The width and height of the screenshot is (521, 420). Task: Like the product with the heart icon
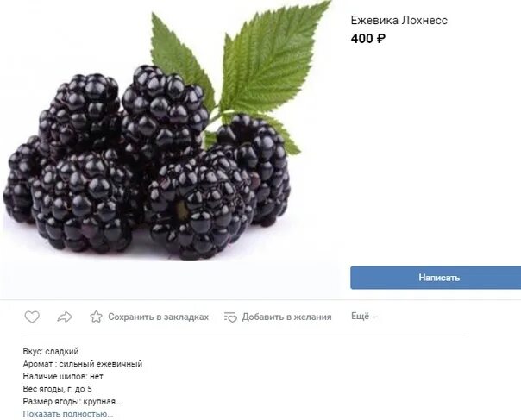pyautogui.click(x=32, y=317)
